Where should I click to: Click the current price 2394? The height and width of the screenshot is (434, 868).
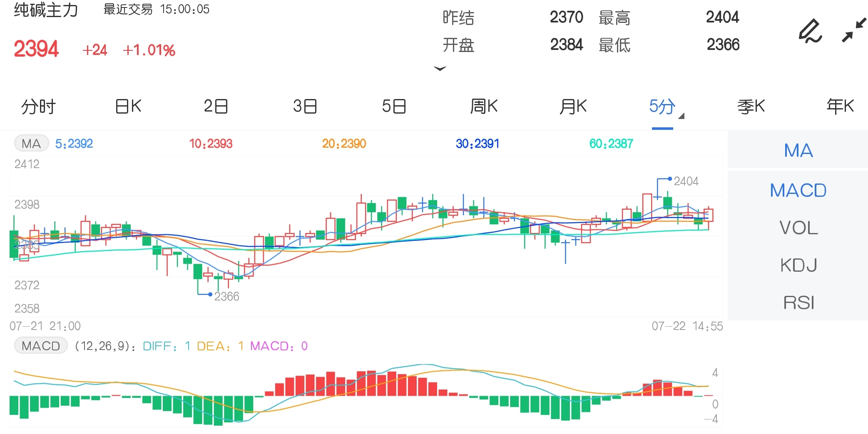tap(36, 49)
